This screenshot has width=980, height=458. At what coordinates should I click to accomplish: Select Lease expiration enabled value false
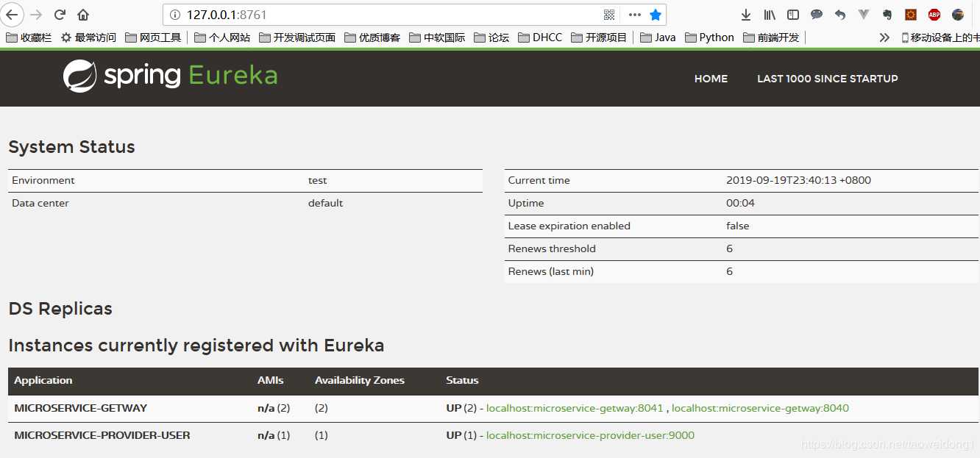pos(737,226)
